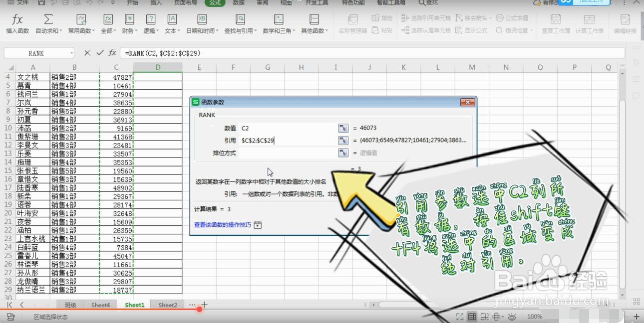Expand the reading mode dropdown in status bar
The image size is (644, 323).
pyautogui.click(x=502, y=317)
